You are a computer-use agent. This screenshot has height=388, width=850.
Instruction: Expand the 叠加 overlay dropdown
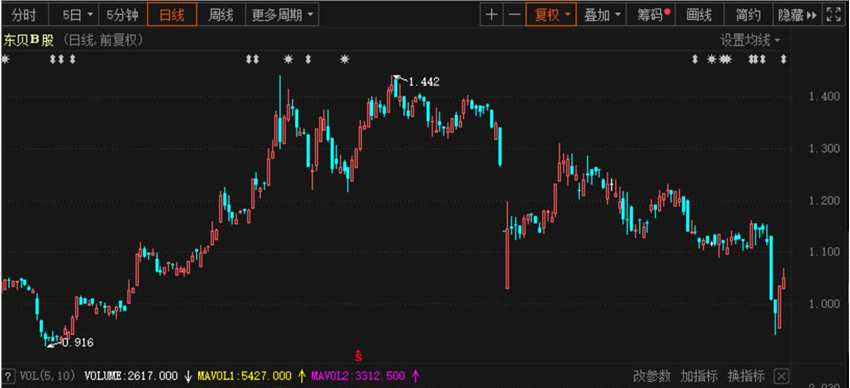coord(601,15)
